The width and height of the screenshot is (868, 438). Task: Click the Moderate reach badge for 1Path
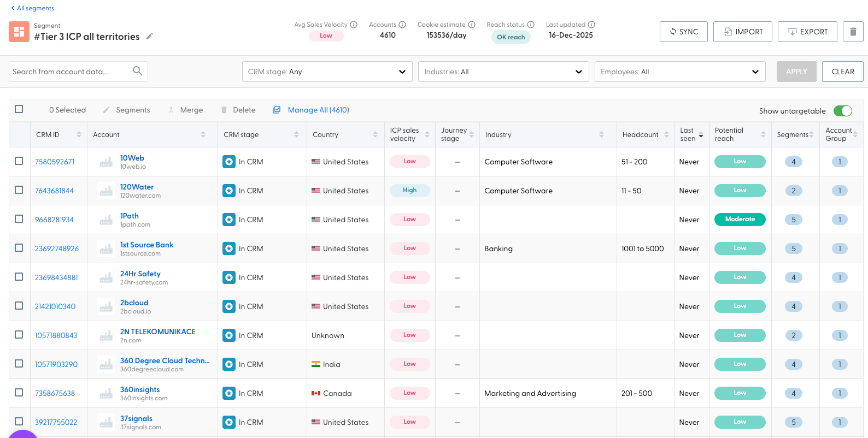tap(740, 220)
